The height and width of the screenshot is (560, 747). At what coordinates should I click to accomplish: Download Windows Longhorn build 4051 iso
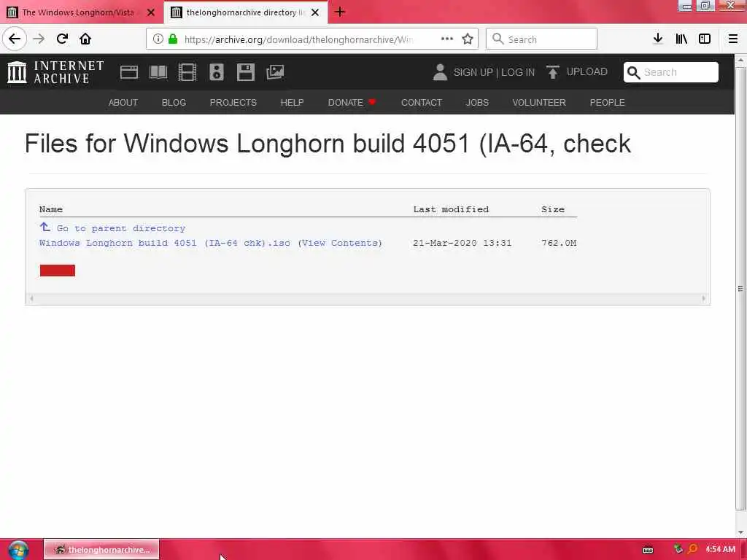pyautogui.click(x=165, y=243)
